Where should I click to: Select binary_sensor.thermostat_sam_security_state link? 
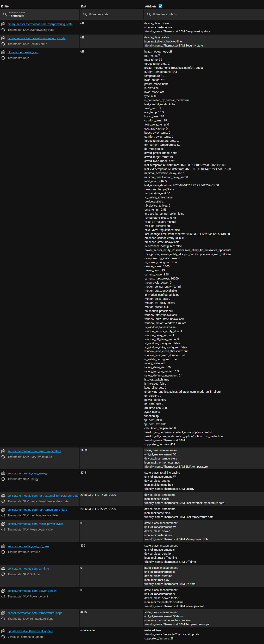click(37, 38)
